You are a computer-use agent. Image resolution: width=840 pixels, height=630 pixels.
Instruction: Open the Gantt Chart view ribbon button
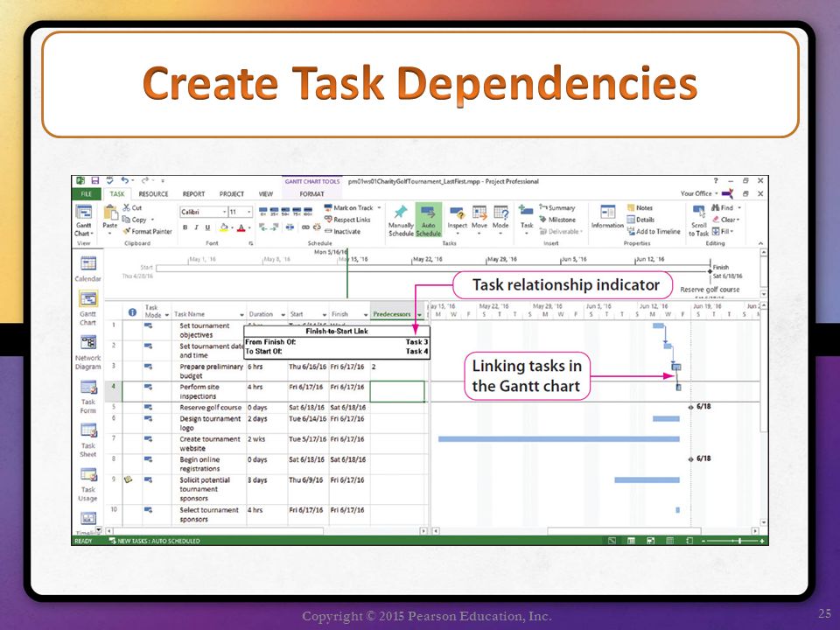(84, 220)
